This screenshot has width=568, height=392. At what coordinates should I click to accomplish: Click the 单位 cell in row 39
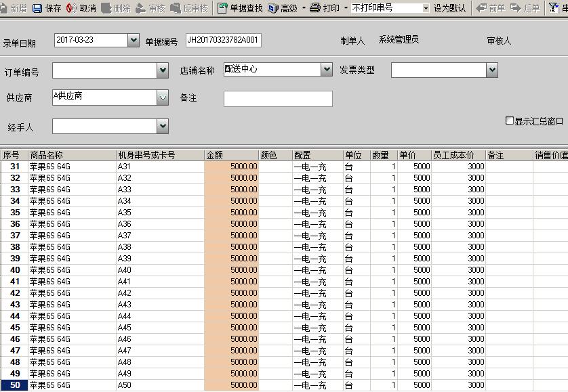coord(357,259)
